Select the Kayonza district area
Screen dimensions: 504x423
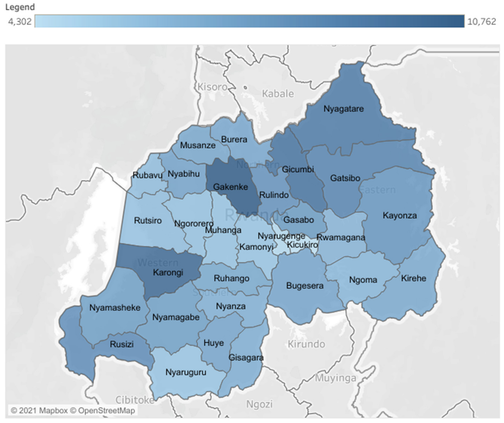click(x=400, y=216)
